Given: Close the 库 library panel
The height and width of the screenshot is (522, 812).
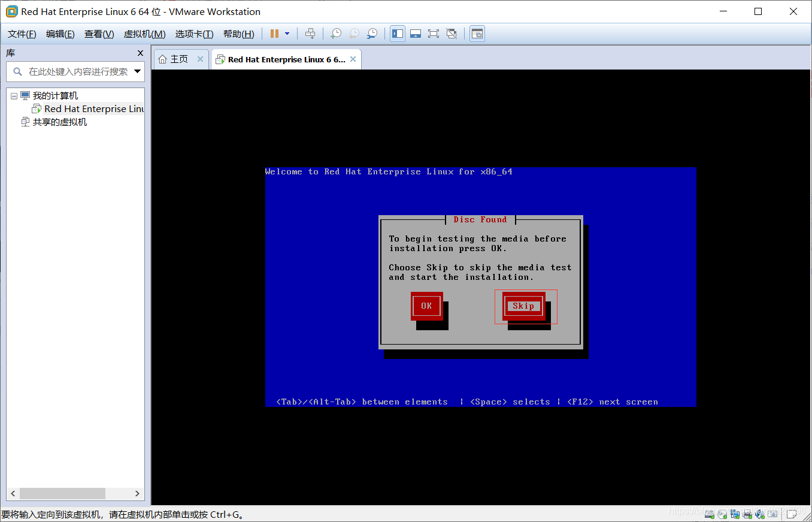Looking at the screenshot, I should coord(141,53).
